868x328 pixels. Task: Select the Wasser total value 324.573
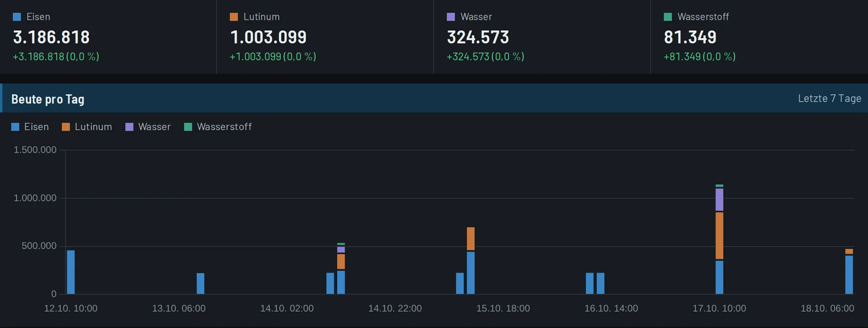tap(478, 37)
